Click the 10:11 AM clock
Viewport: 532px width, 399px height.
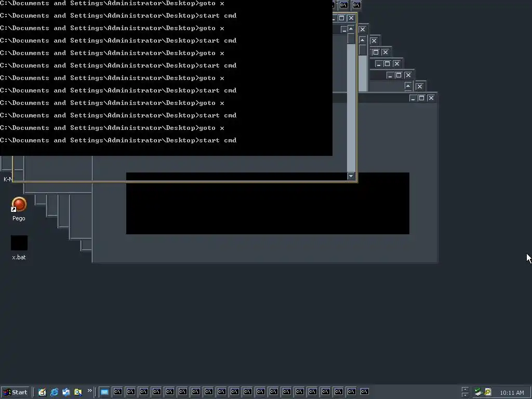pyautogui.click(x=512, y=393)
